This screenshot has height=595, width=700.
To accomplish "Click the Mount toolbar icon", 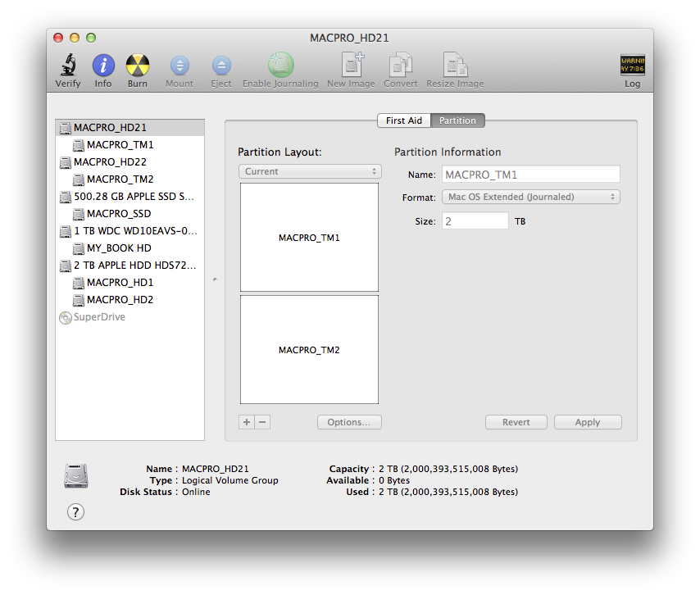I will coord(179,70).
